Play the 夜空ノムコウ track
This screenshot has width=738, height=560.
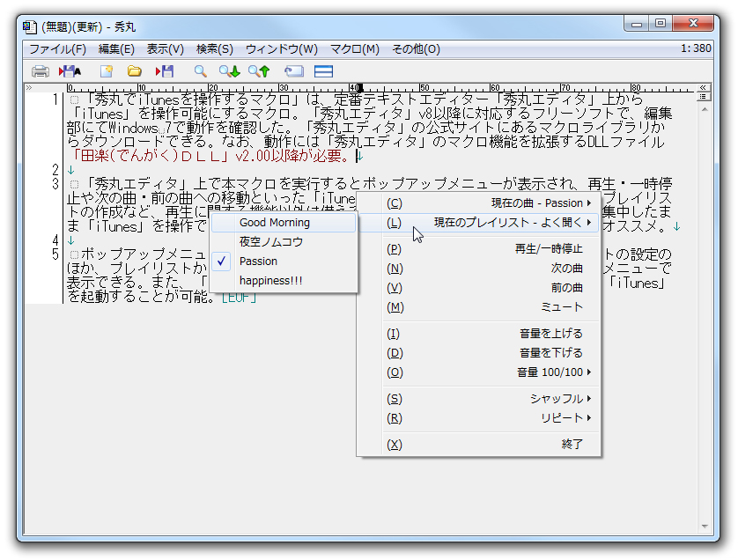(x=284, y=242)
